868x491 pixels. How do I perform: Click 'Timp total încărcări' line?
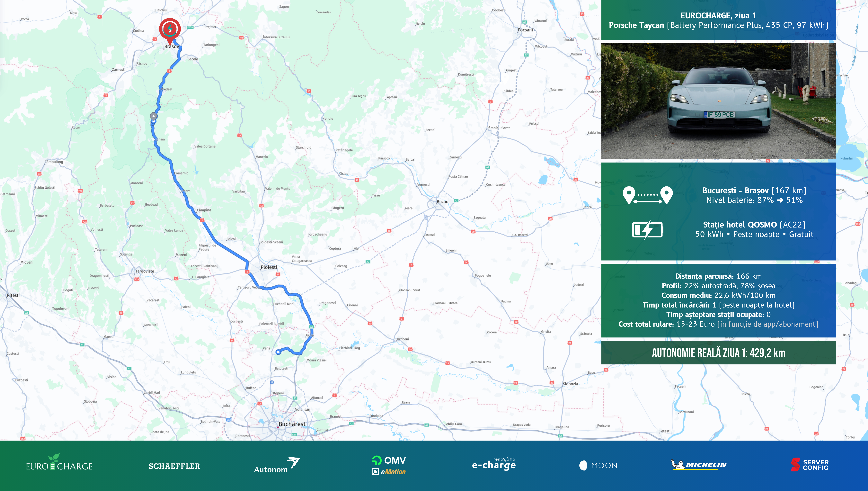click(x=718, y=305)
